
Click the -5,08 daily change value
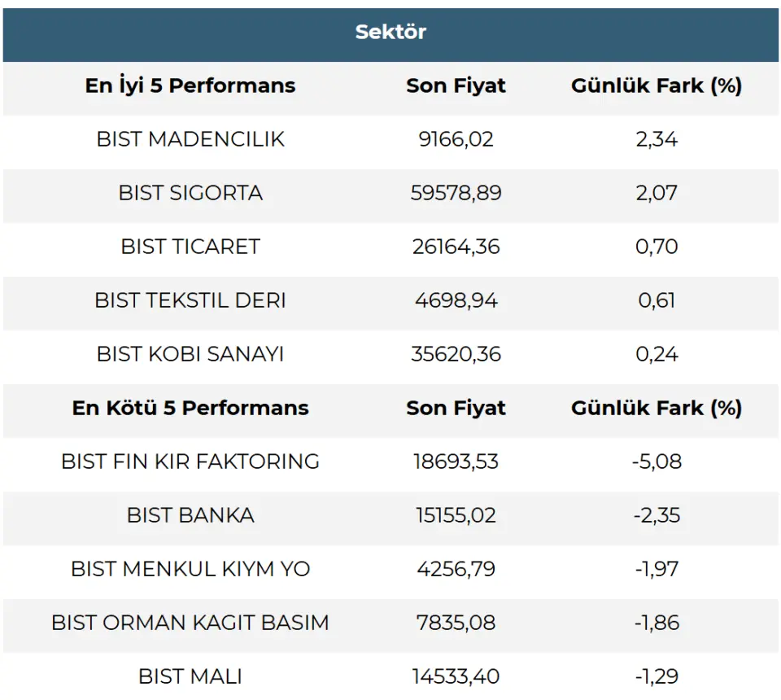point(657,462)
